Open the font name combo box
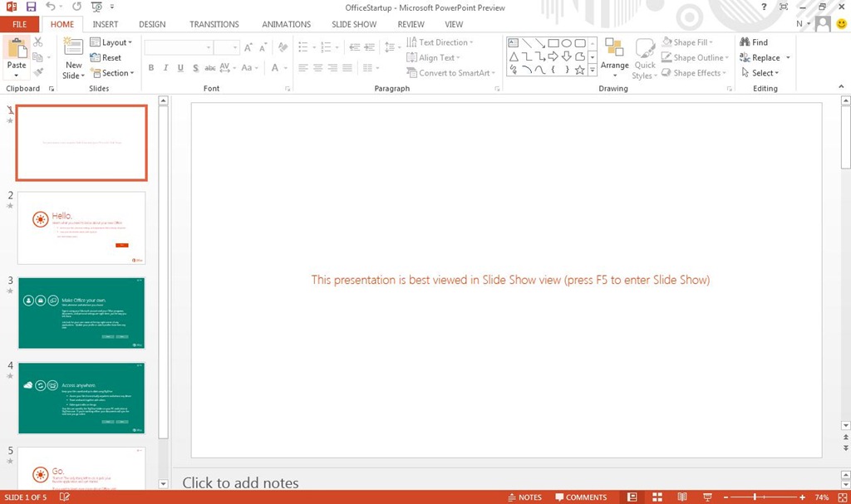This screenshot has width=851, height=504. pos(179,47)
